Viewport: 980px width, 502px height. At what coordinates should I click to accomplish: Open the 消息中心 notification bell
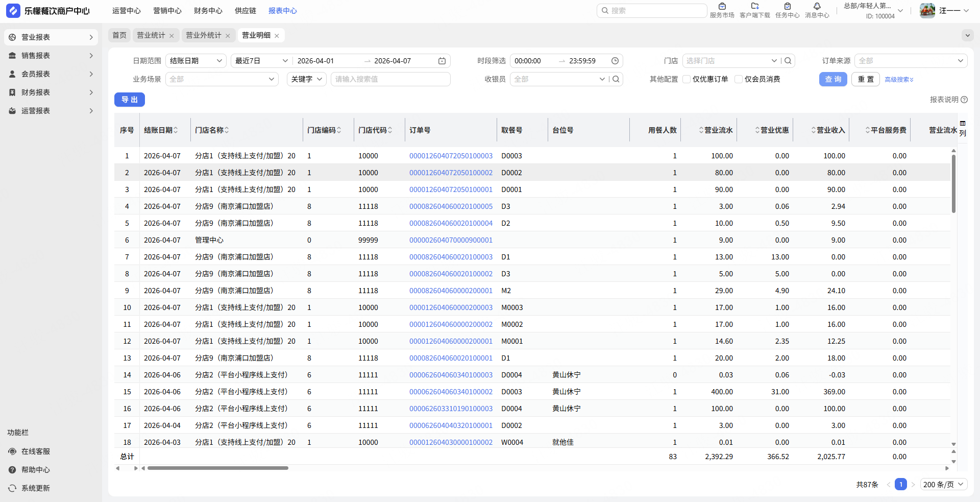pos(817,7)
